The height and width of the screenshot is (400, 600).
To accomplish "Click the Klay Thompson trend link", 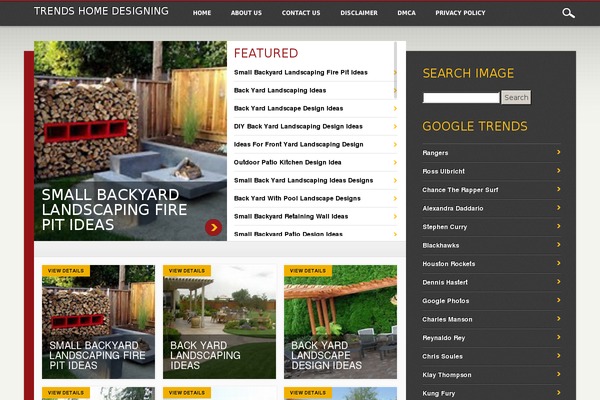I will pyautogui.click(x=447, y=375).
